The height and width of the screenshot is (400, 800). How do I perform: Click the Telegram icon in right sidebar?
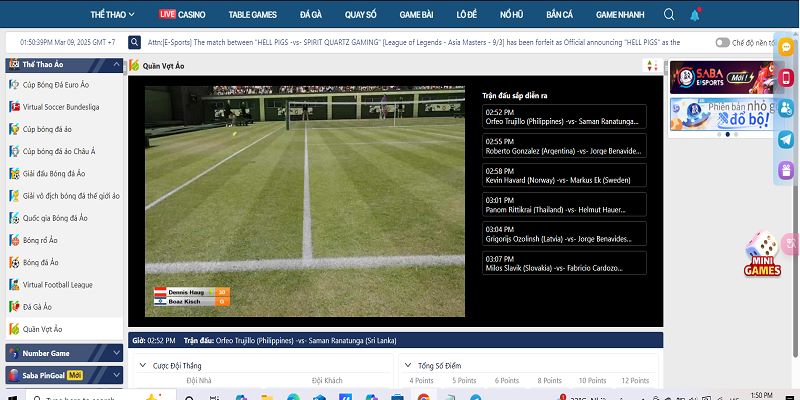click(x=786, y=140)
